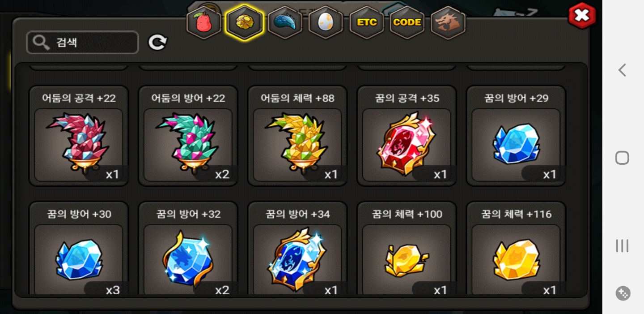
Task: Select the 꿈의 공격 +35 red gem
Action: click(x=407, y=136)
